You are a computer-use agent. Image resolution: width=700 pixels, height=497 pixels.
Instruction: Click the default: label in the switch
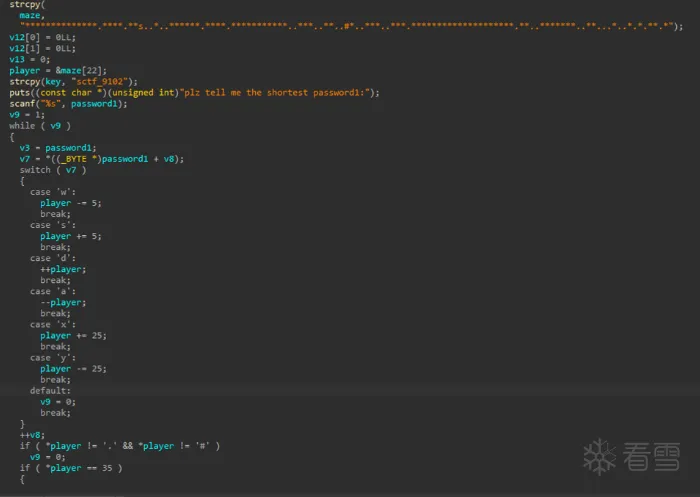click(50, 390)
